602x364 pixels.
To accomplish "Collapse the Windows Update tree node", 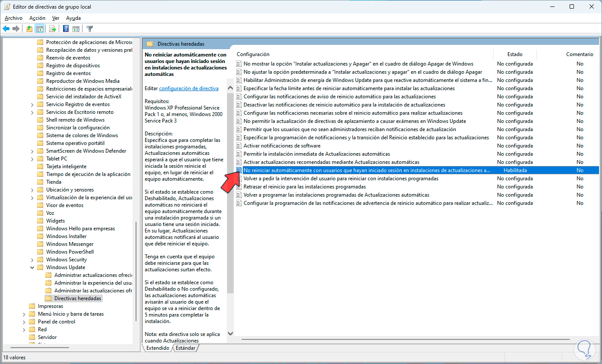I will [x=32, y=267].
